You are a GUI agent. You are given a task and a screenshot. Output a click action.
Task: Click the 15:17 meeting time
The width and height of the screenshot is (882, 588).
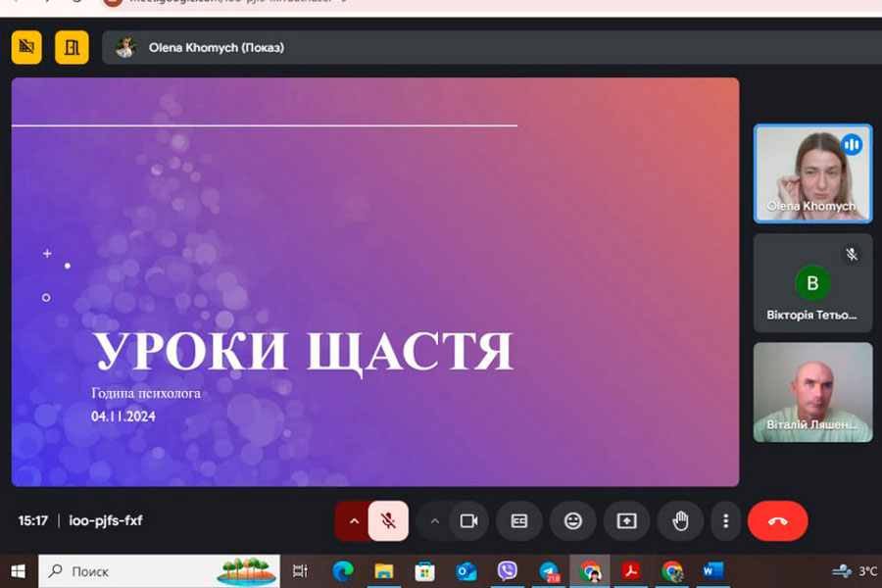pos(33,520)
